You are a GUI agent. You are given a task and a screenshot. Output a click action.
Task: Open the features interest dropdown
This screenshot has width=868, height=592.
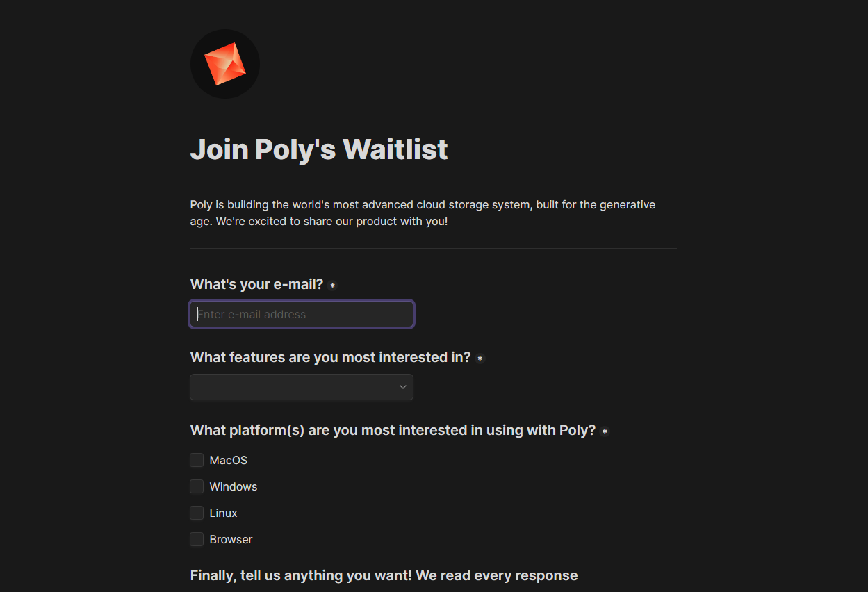[x=302, y=387]
